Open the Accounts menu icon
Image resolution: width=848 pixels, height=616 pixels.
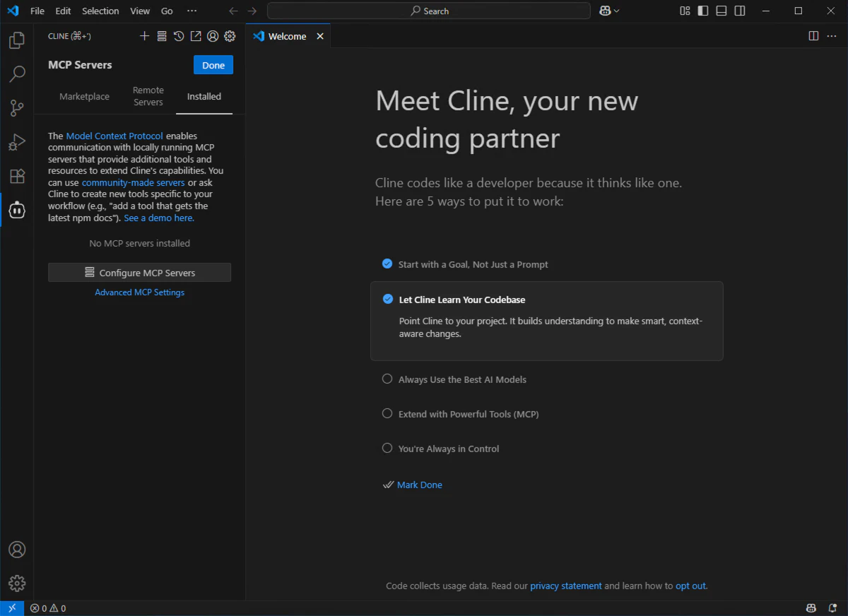click(17, 550)
